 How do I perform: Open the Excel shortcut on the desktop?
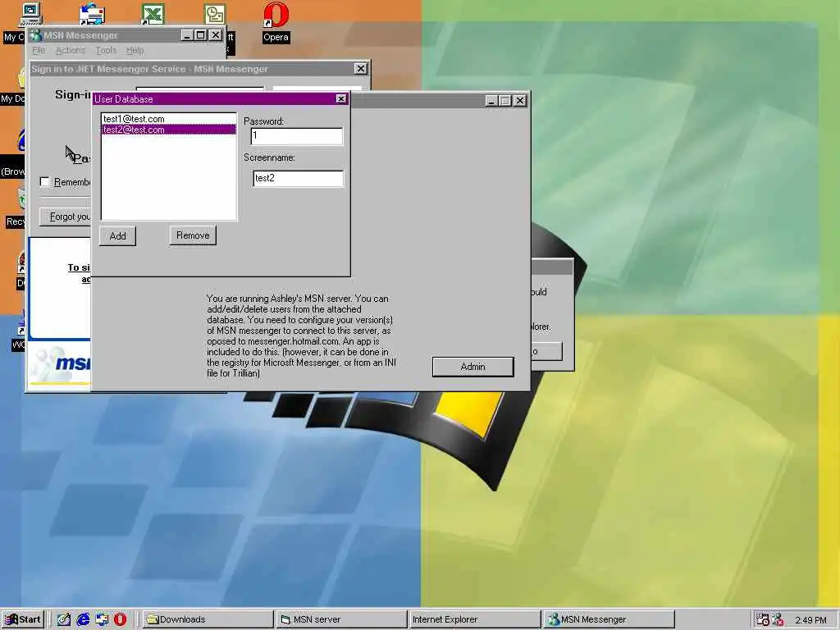[153, 14]
